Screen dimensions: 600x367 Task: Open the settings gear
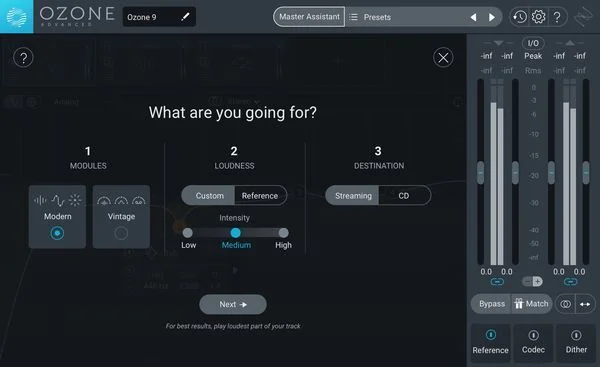pyautogui.click(x=538, y=17)
